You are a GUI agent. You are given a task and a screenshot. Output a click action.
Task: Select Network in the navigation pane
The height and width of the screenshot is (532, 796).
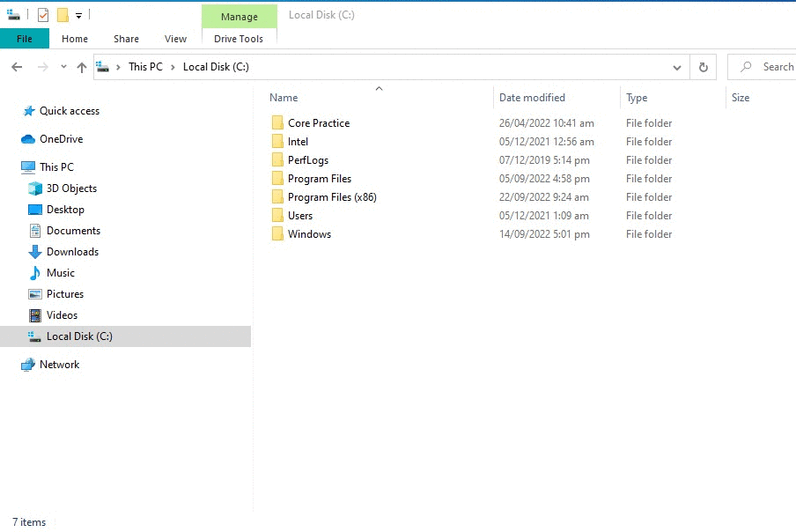[59, 365]
